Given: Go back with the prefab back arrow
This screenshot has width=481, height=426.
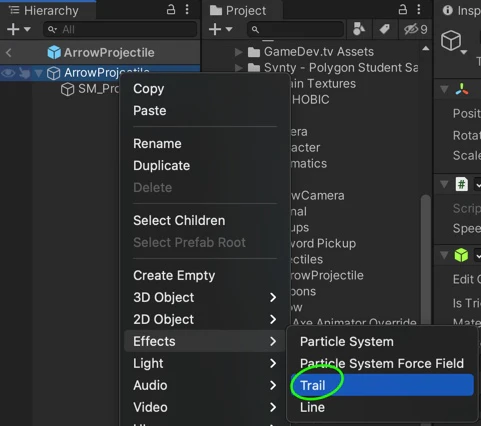Looking at the screenshot, I should 9,52.
